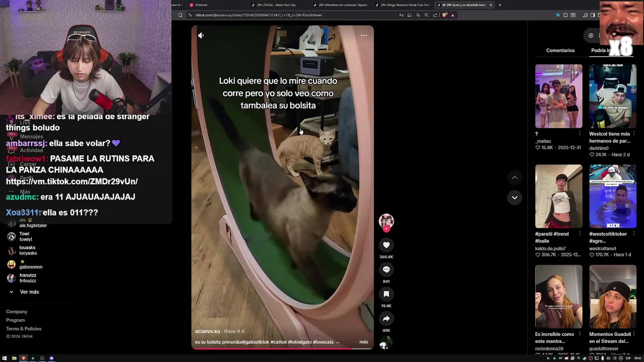Open the video three-dots options menu
This screenshot has width=644, height=362.
pos(363,35)
